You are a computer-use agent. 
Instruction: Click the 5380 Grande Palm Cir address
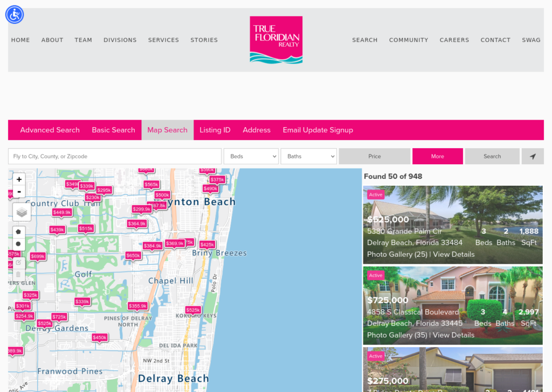404,232
